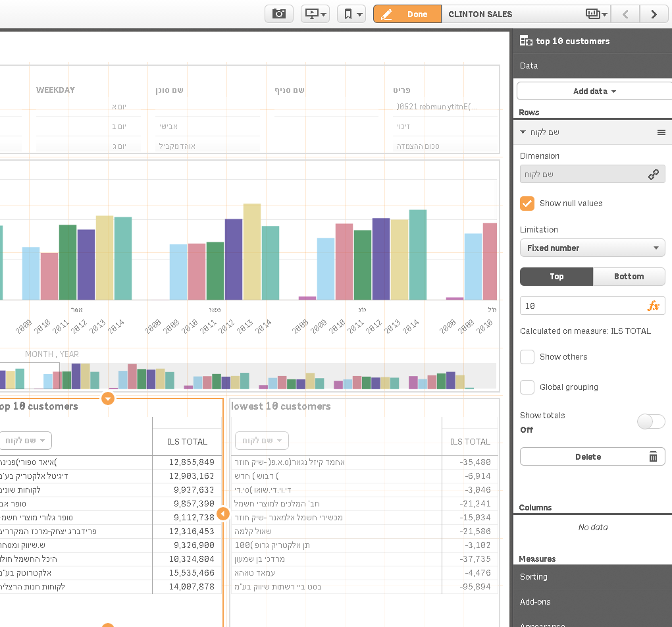Go to the next sheet arrow
Screen dimensions: 672x627
(654, 14)
